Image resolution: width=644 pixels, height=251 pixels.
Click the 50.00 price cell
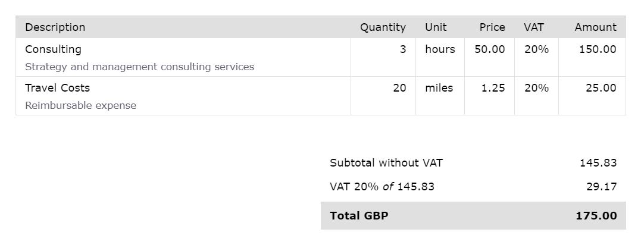(490, 49)
